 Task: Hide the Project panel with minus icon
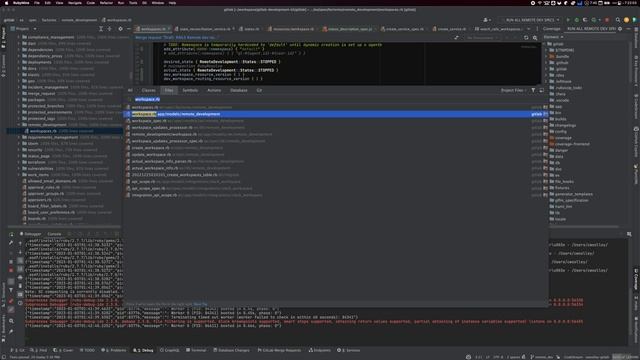(129, 29)
